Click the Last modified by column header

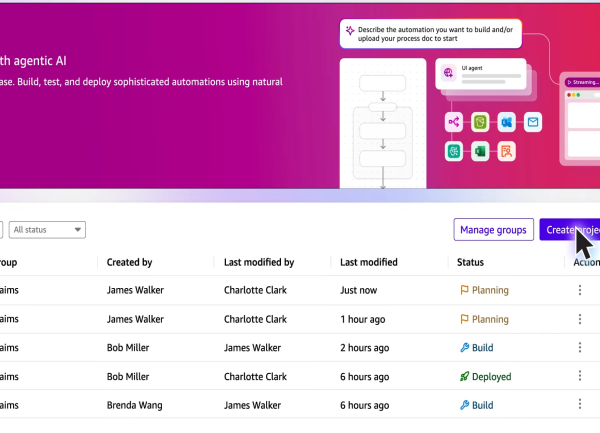pos(258,262)
